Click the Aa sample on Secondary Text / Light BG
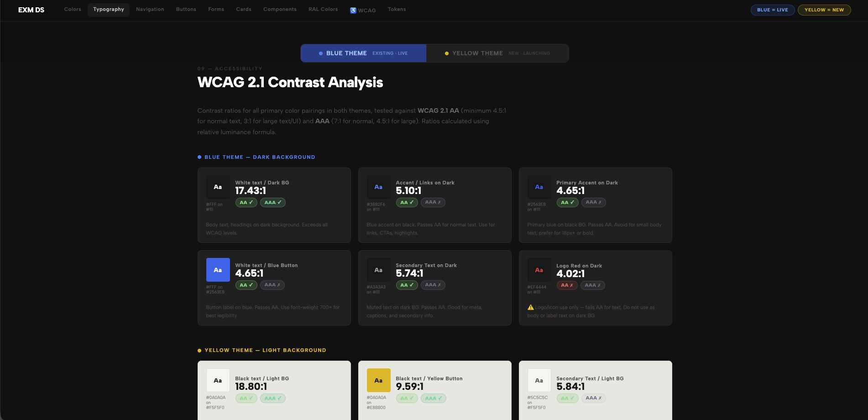This screenshot has width=868, height=420. (x=539, y=380)
